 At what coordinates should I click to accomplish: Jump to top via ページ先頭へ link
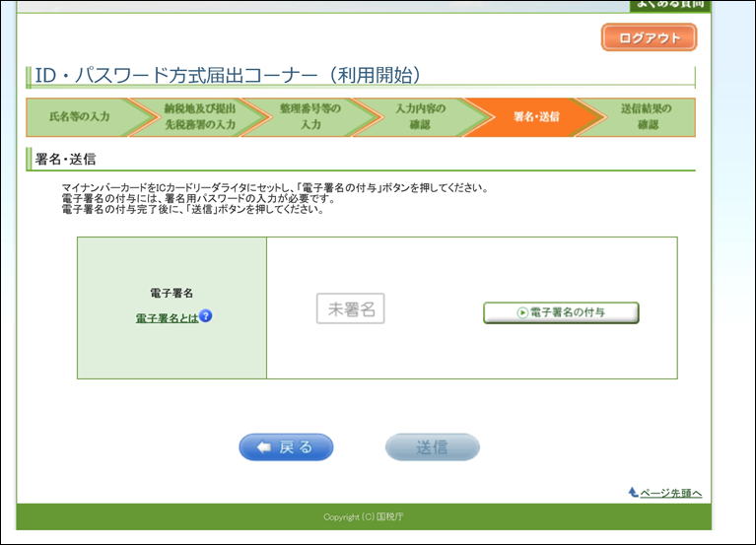[x=670, y=494]
